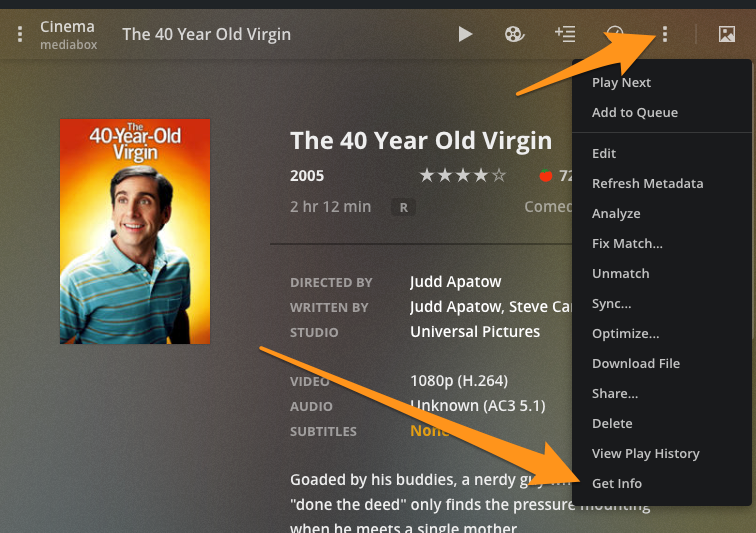Click the large movie title heading

click(421, 141)
